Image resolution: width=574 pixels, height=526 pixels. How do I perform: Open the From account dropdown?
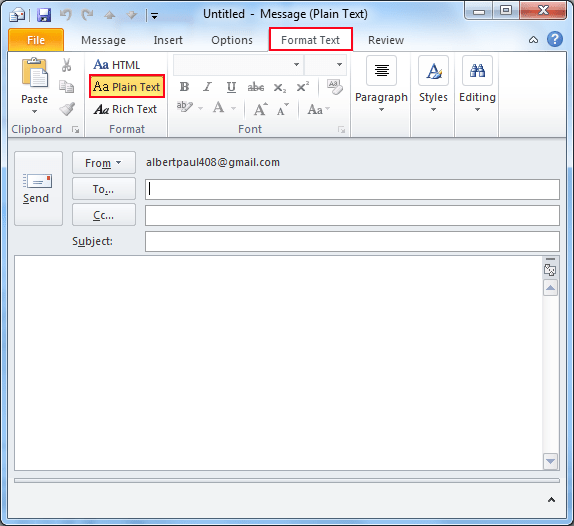[x=104, y=163]
